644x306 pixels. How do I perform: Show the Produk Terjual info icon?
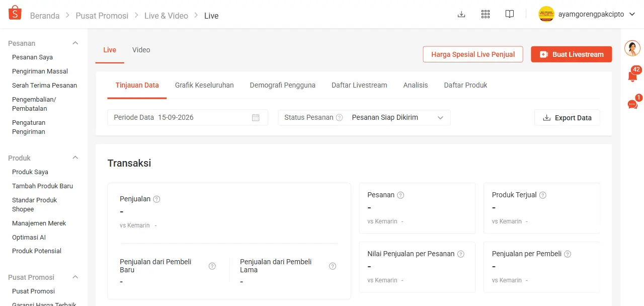pos(543,195)
